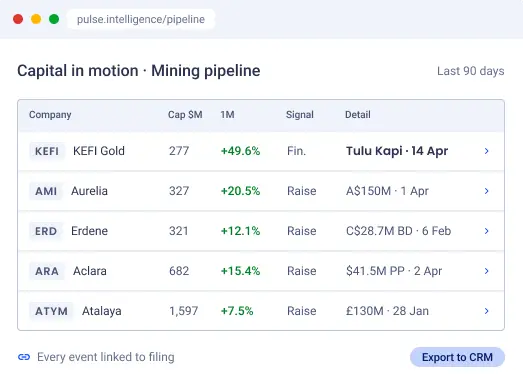The width and height of the screenshot is (523, 383).
Task: Click the Every event linked to filing text
Action: tap(106, 357)
